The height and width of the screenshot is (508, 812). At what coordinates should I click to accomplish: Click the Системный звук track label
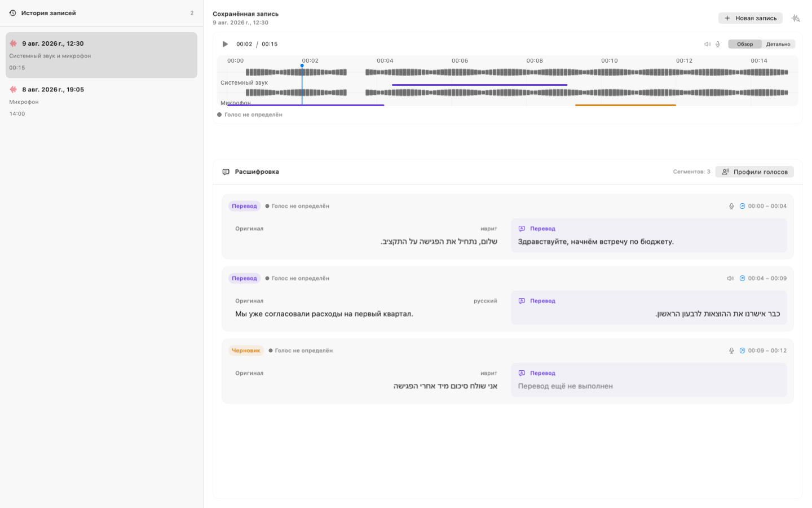244,82
